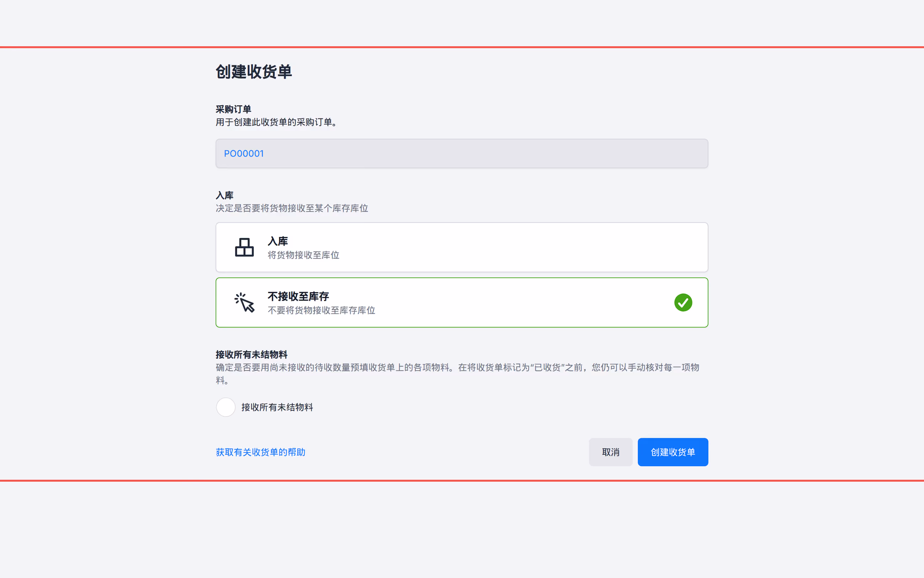Screen dimensions: 924x578
Task: Open the 获取有关收货单的帮助 link
Action: pos(260,452)
